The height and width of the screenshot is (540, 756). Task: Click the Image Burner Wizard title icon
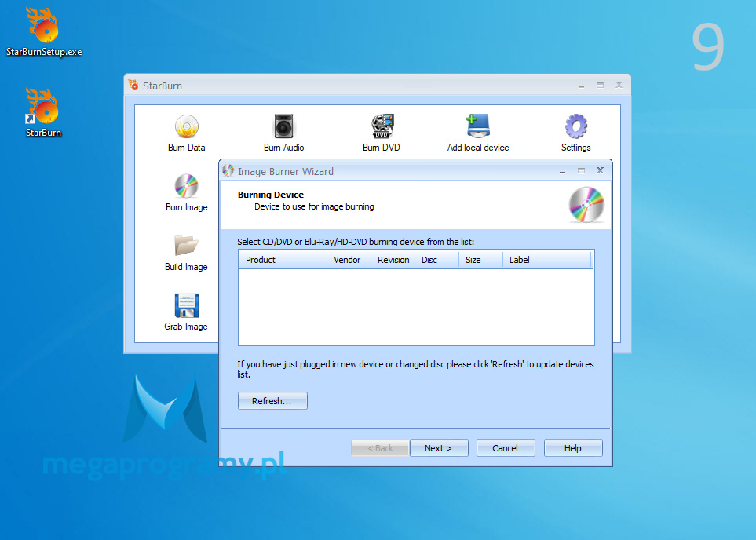point(228,170)
